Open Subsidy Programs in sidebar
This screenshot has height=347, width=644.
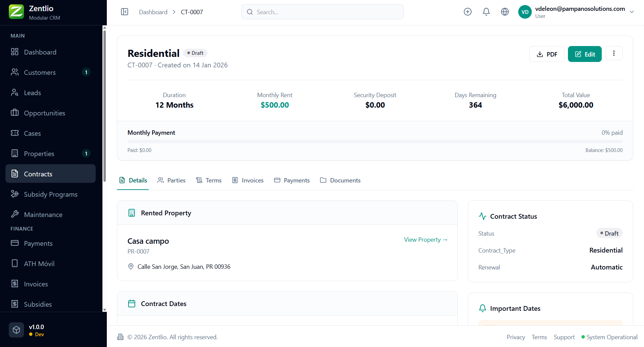click(50, 194)
